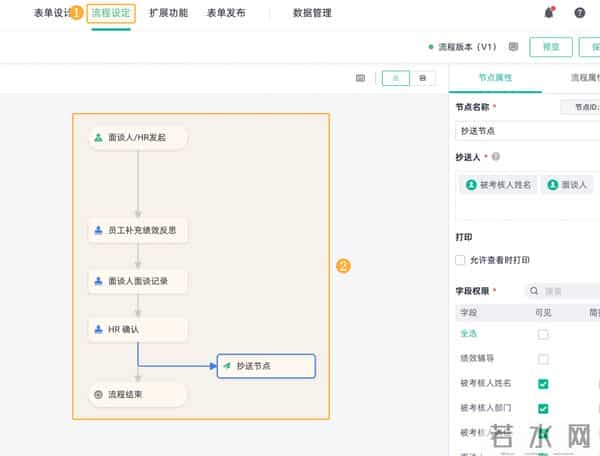Click person icon on HR 确认 node
The height and width of the screenshot is (456, 600).
98,329
